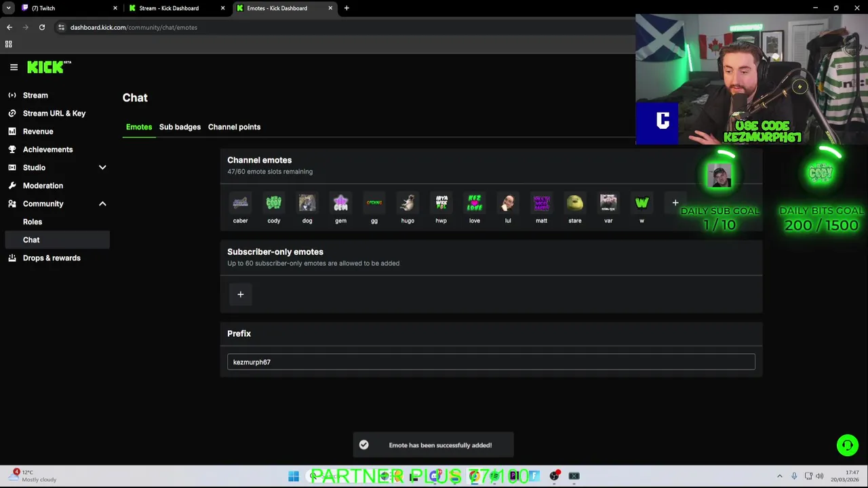Click the 47/60 emote slots remaining text
The image size is (868, 488).
point(270,171)
